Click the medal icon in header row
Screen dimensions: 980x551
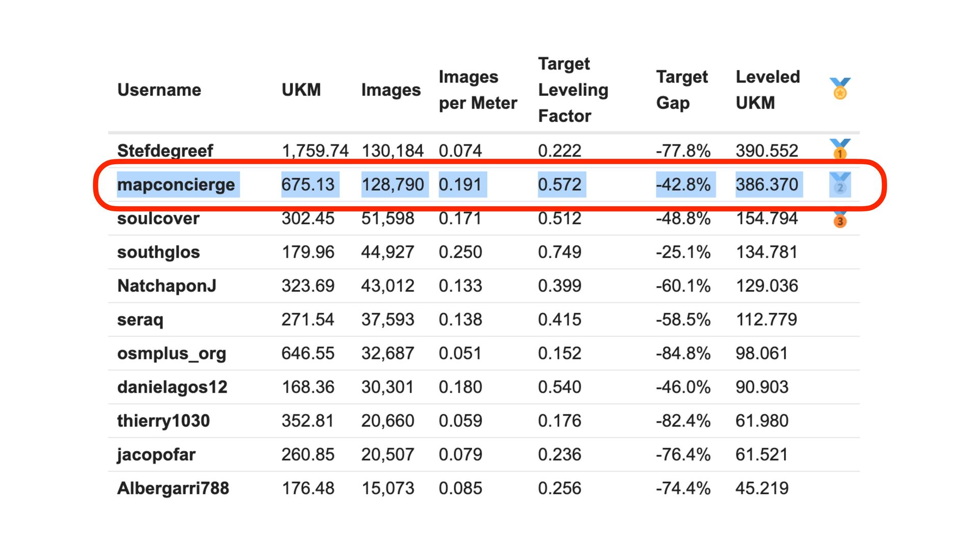click(840, 89)
